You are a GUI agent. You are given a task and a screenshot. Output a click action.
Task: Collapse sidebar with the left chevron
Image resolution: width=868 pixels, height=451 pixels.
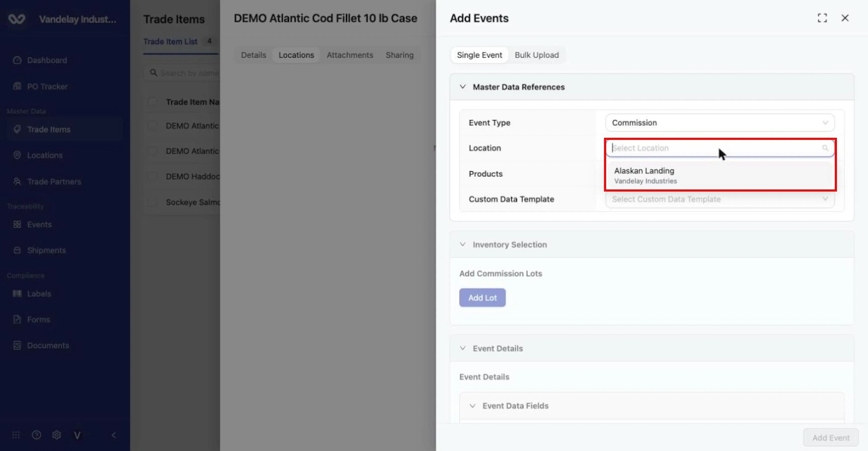tap(114, 435)
